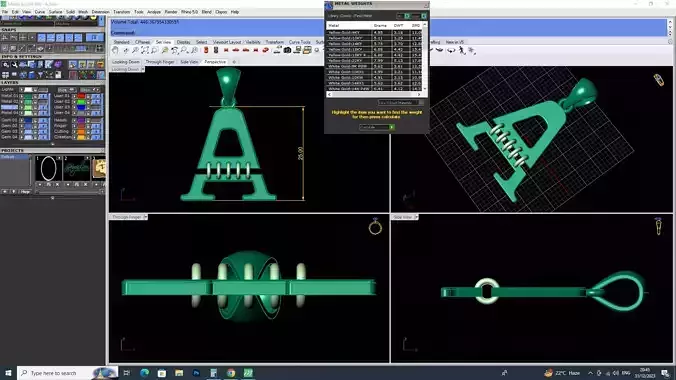Click the wide blue snap toggle button
The image size is (676, 380).
[x=94, y=38]
